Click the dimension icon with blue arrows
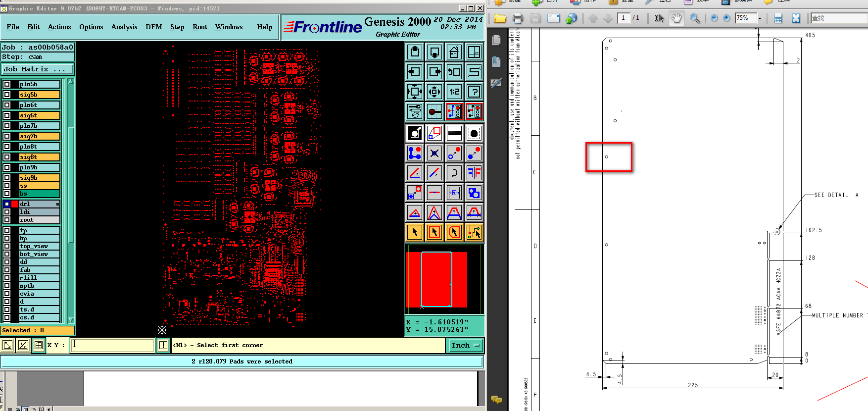Viewport: 868px width, 411px height. coord(454,193)
